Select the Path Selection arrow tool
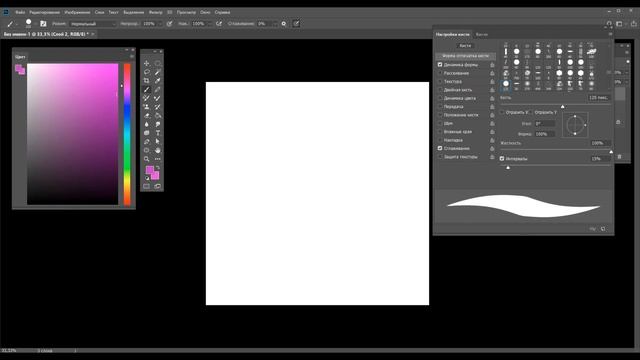Image resolution: width=640 pixels, height=360 pixels. [x=158, y=142]
